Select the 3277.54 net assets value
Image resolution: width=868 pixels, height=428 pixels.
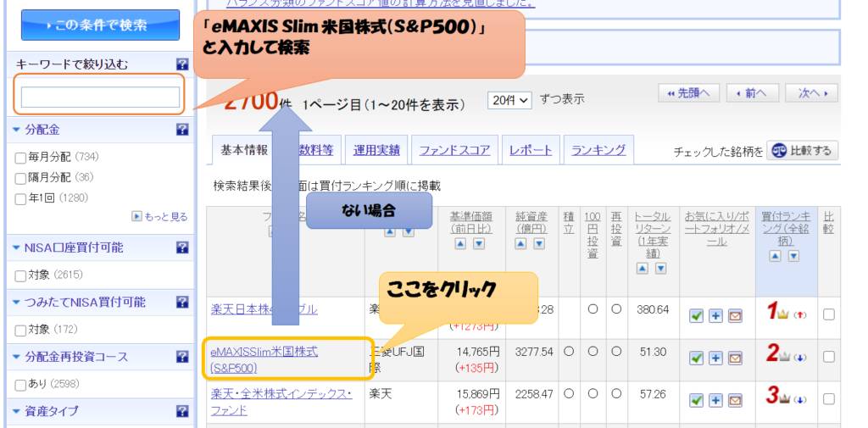[534, 352]
